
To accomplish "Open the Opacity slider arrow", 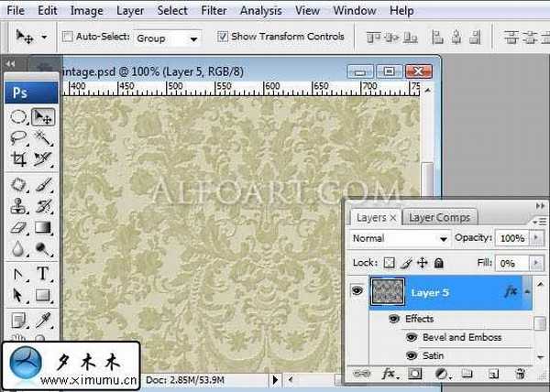I will click(536, 238).
